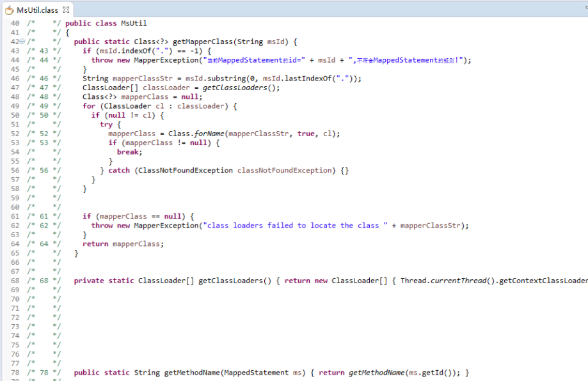Place cursor on the break keyword

[x=129, y=152]
